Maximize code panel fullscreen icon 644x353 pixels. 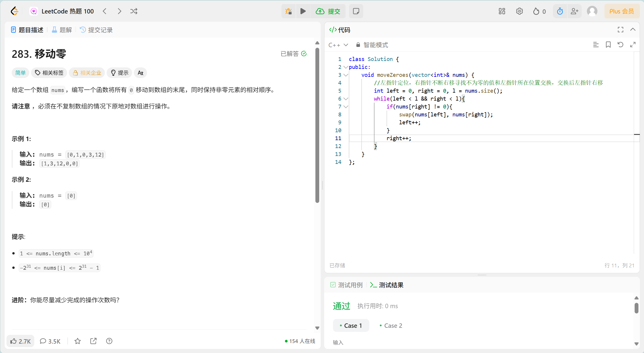click(621, 30)
